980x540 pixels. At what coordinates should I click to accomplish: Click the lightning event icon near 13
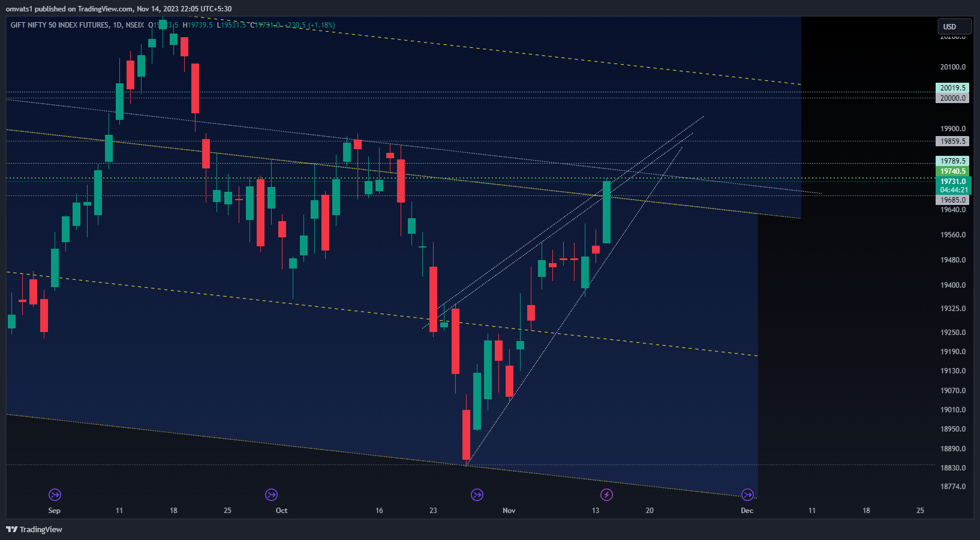(606, 494)
